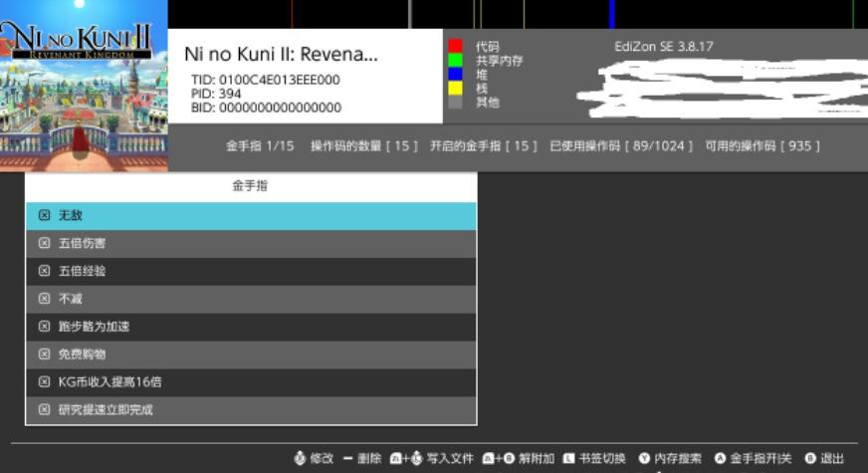Click the 可用的操作码 [ 935 ] entry
868x473 pixels.
pyautogui.click(x=762, y=146)
